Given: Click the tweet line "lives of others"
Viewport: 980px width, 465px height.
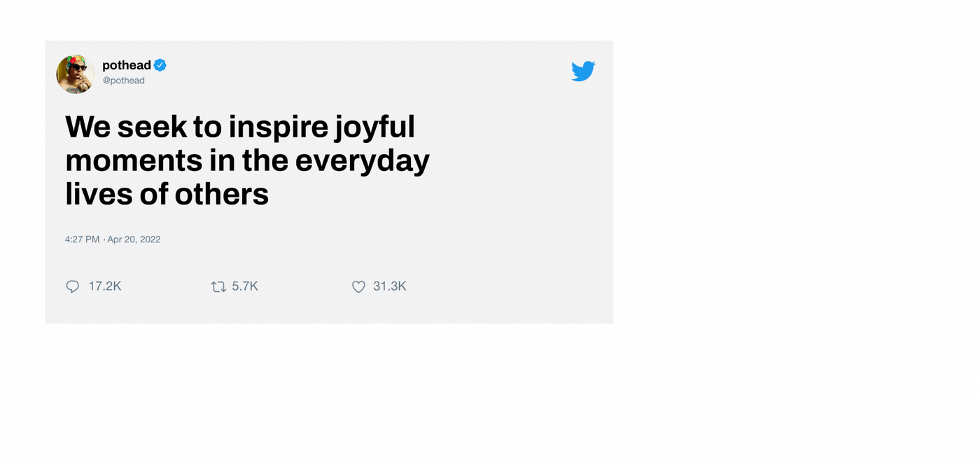Looking at the screenshot, I should 167,194.
